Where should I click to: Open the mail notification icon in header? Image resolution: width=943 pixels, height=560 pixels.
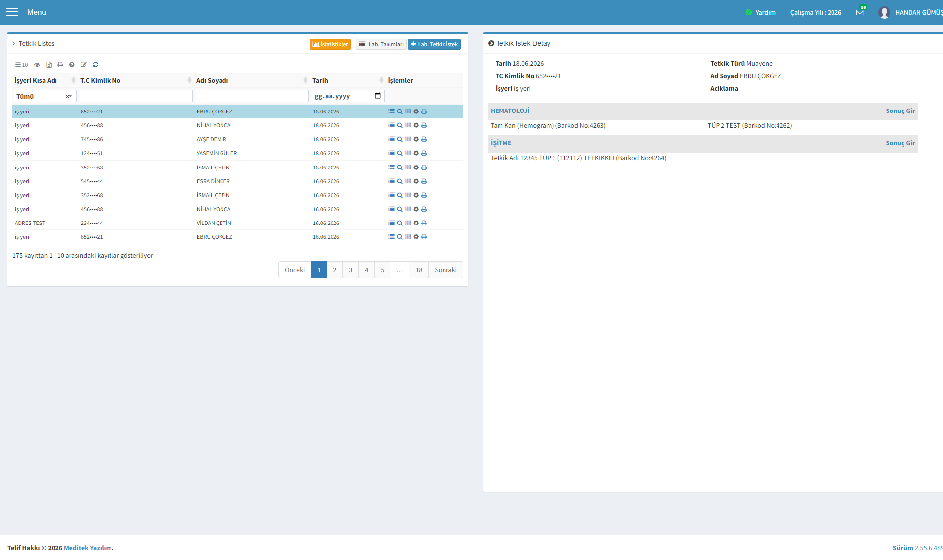860,12
